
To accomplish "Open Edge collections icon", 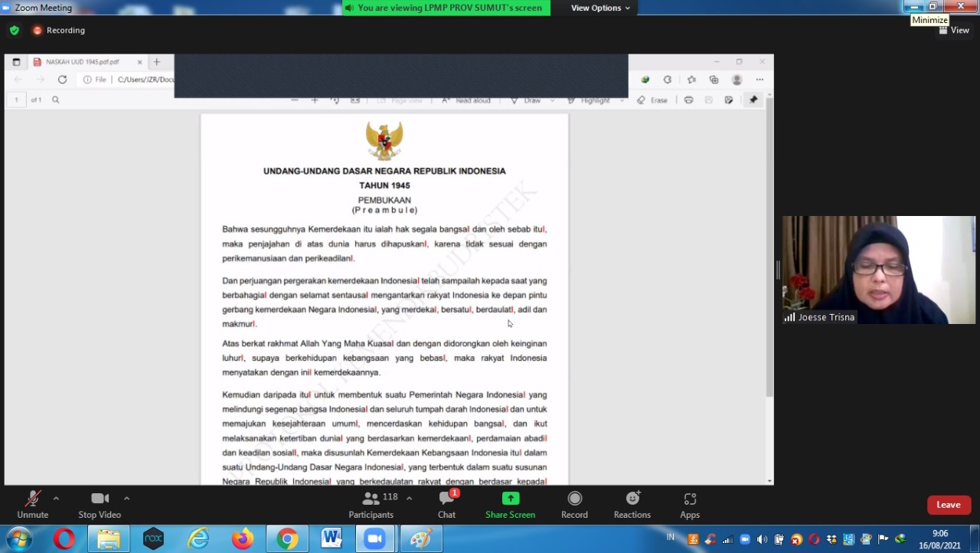I will (714, 80).
